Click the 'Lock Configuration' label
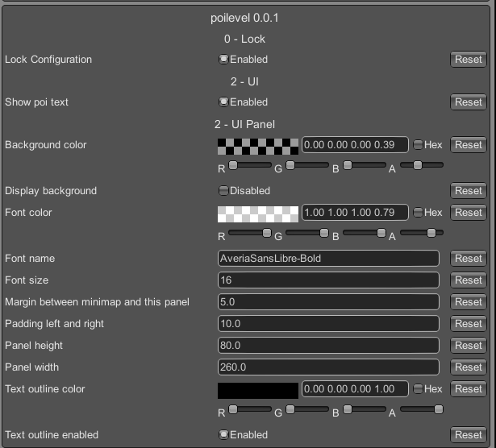This screenshot has width=496, height=448. 48,60
